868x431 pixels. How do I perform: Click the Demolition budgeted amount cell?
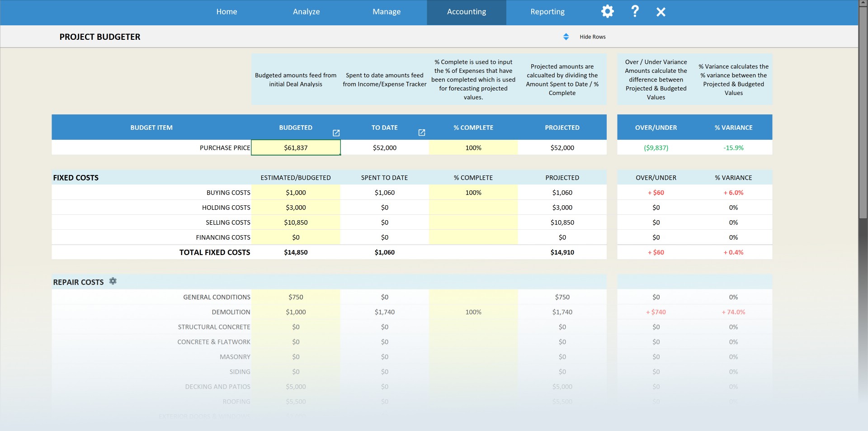pyautogui.click(x=296, y=312)
